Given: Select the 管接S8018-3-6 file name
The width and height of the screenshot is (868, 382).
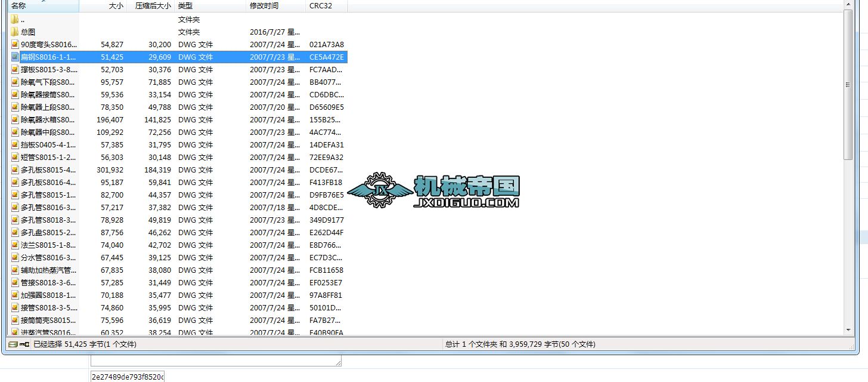Looking at the screenshot, I should point(48,283).
